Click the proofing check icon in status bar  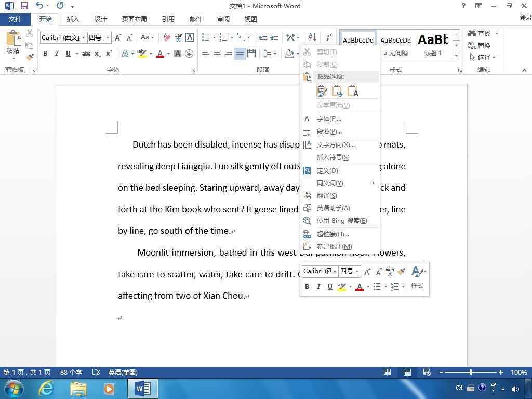(96, 372)
